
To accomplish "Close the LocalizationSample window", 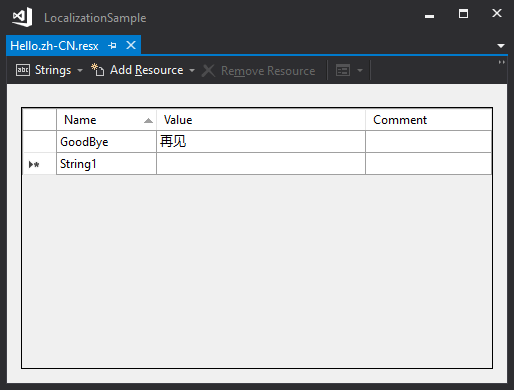I will 497,13.
